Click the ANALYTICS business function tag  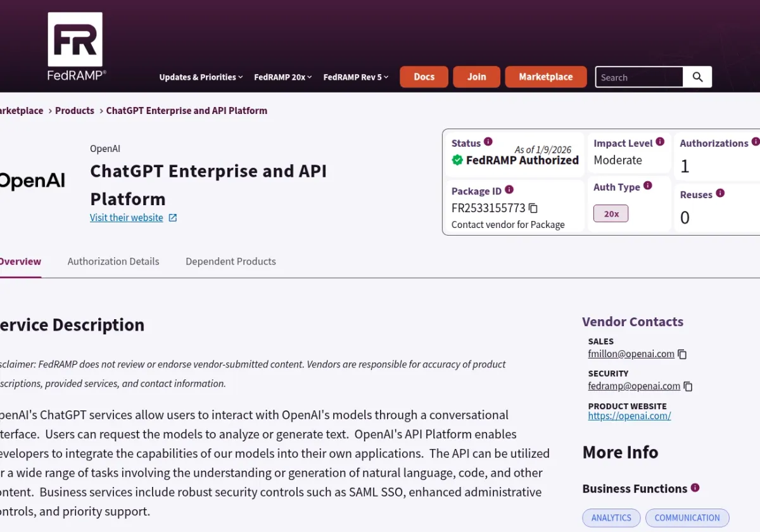pyautogui.click(x=611, y=517)
